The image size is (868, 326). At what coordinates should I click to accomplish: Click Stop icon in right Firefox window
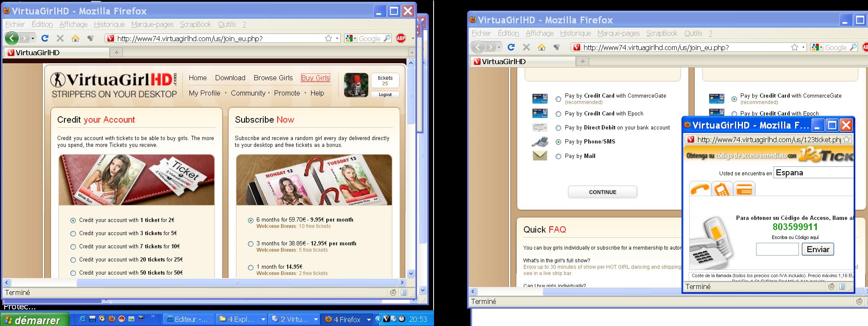526,47
